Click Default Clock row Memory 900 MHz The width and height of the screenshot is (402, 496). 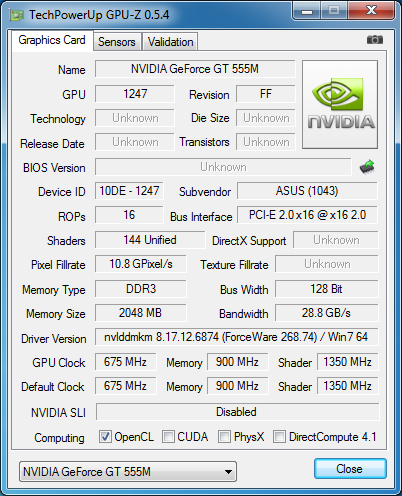237,386
